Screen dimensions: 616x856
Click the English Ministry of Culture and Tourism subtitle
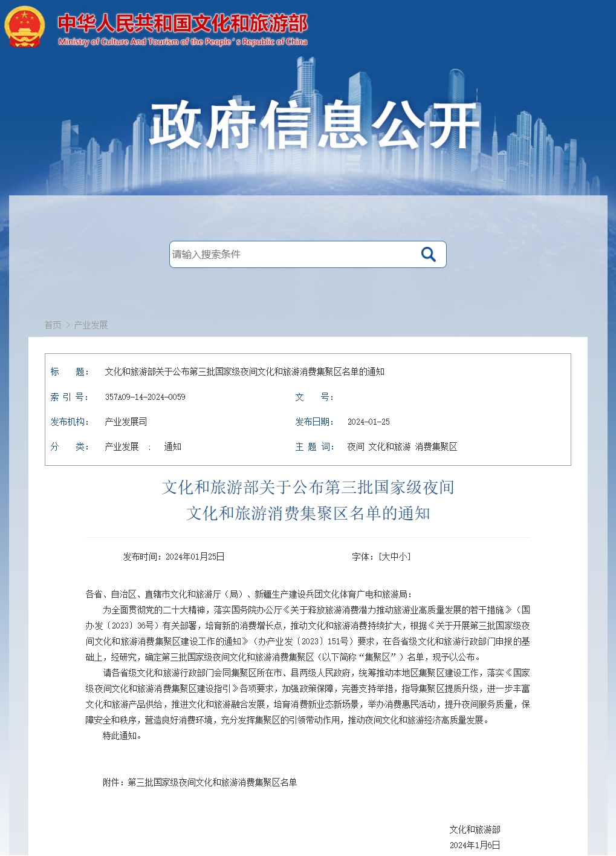click(x=183, y=42)
